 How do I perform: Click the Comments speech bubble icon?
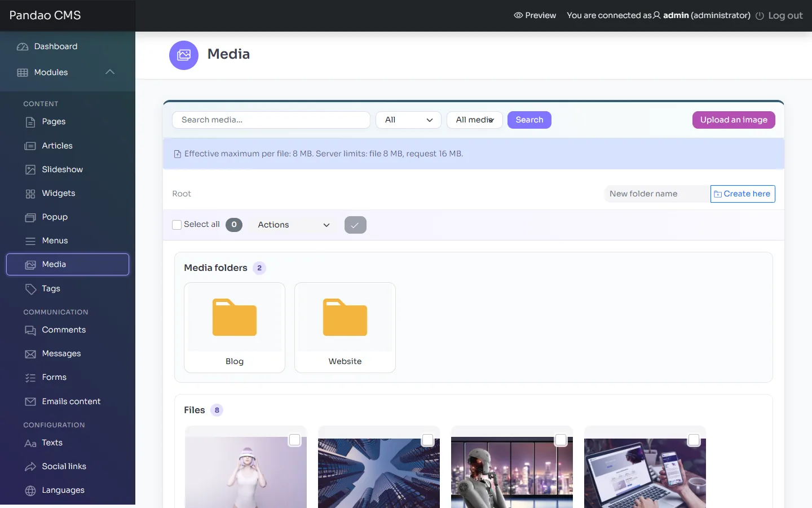(x=30, y=330)
